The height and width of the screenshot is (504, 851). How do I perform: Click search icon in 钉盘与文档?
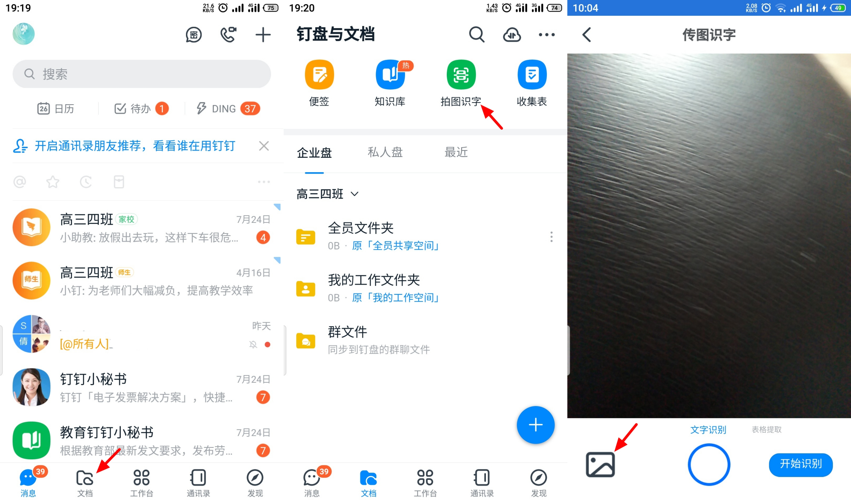[x=478, y=34]
